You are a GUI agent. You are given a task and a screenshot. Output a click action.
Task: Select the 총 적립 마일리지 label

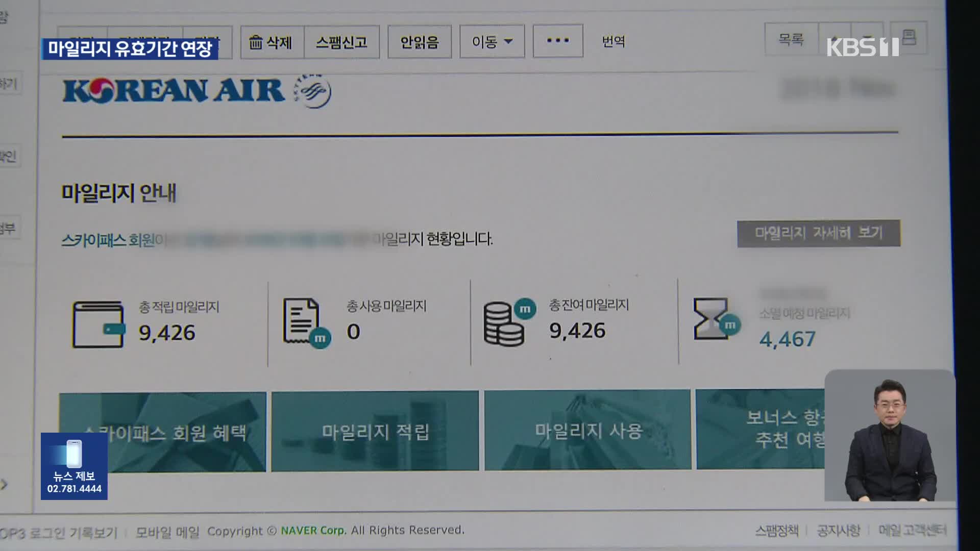click(179, 307)
